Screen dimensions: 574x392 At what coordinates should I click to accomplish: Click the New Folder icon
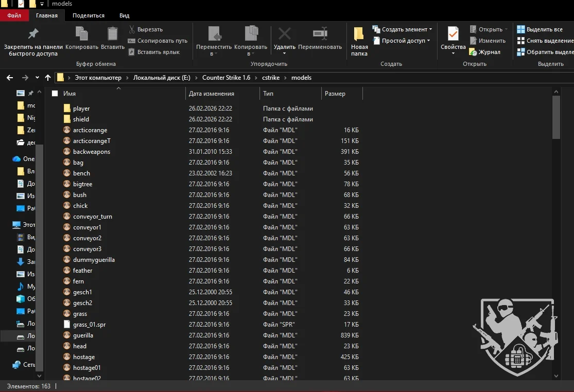pyautogui.click(x=359, y=34)
